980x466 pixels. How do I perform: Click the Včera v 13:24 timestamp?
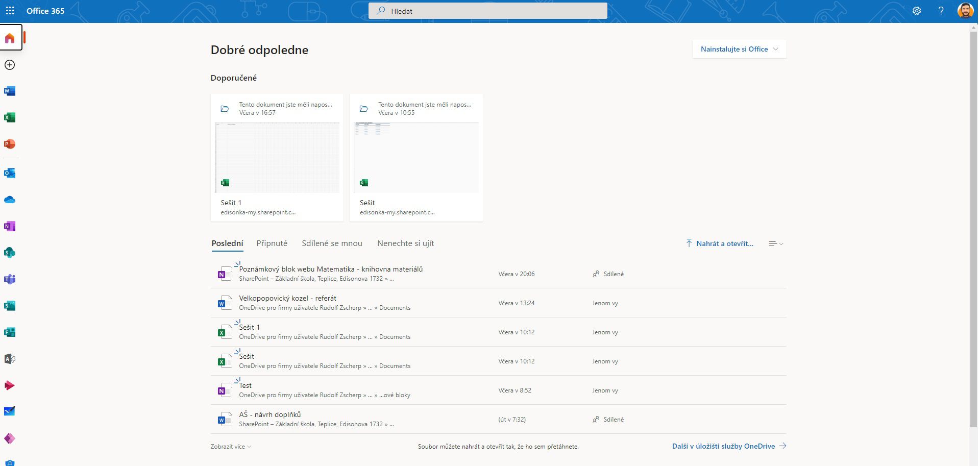(x=517, y=303)
